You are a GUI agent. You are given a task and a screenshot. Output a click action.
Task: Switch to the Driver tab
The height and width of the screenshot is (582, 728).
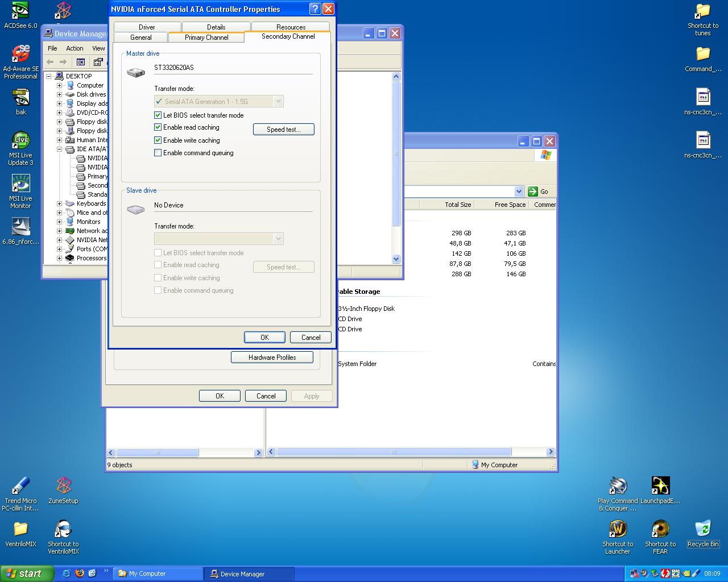click(147, 27)
